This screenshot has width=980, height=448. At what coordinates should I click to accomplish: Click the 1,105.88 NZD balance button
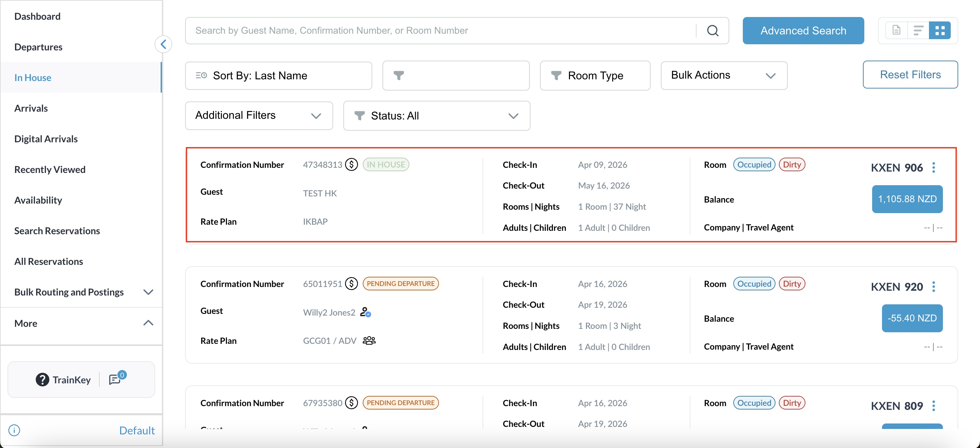(907, 199)
